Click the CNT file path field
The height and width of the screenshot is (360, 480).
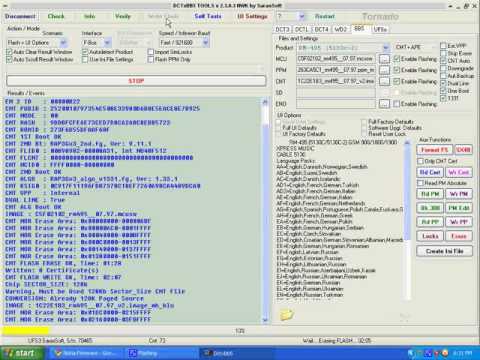[336, 81]
